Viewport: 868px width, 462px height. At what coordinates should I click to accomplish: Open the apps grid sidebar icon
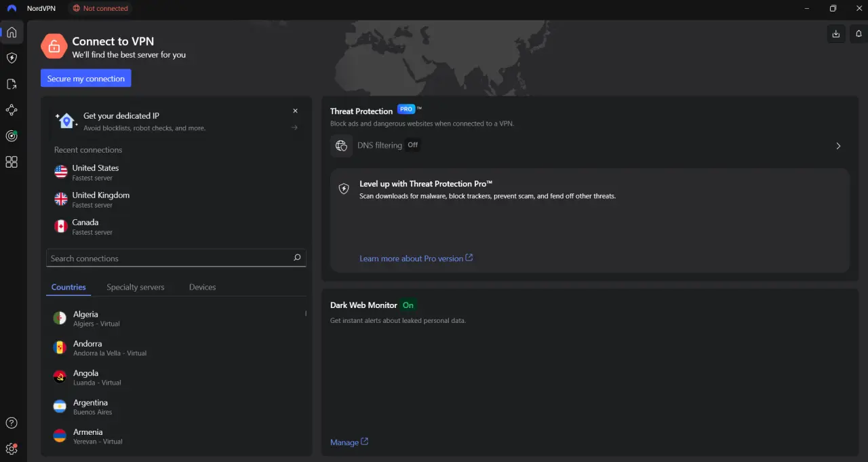(12, 161)
